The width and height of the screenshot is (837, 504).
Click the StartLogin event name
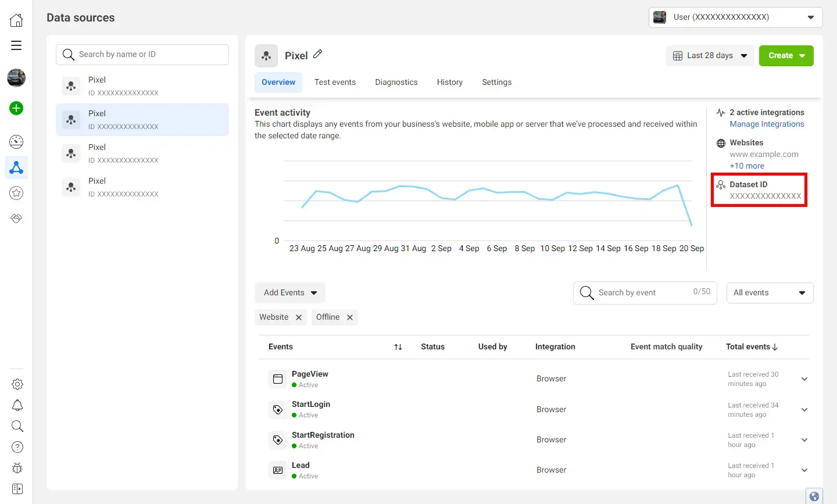(x=311, y=405)
